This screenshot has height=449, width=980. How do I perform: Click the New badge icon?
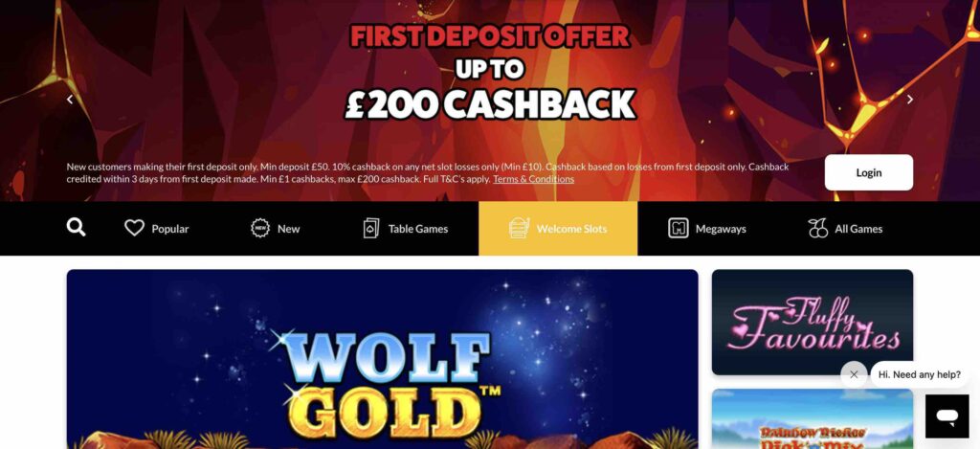pyautogui.click(x=260, y=228)
